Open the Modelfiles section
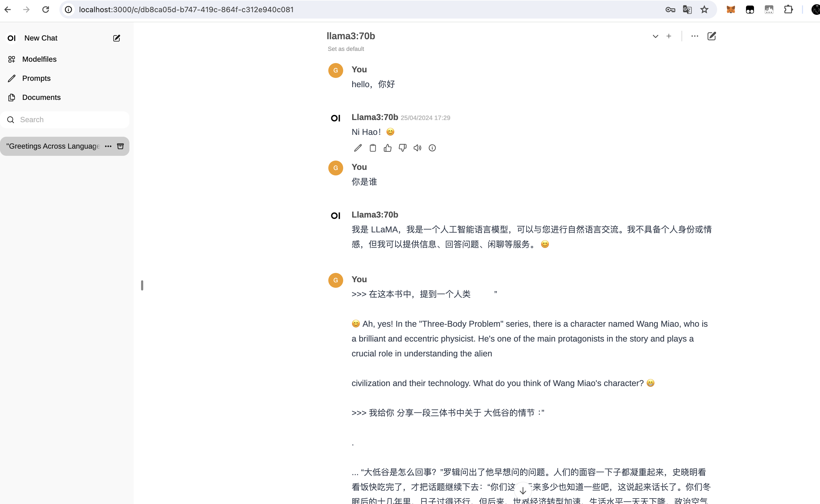820x504 pixels. click(x=39, y=59)
